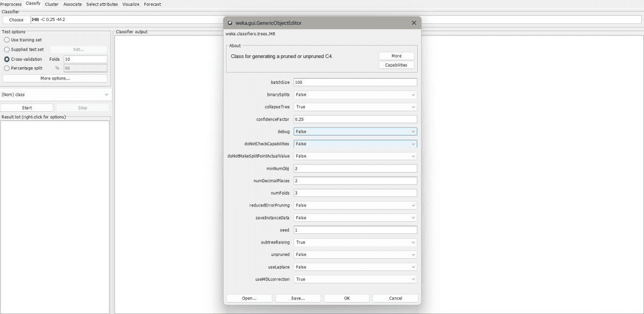Screen dimensions: 644x314
Task: Click the Capabilities button
Action: click(396, 65)
